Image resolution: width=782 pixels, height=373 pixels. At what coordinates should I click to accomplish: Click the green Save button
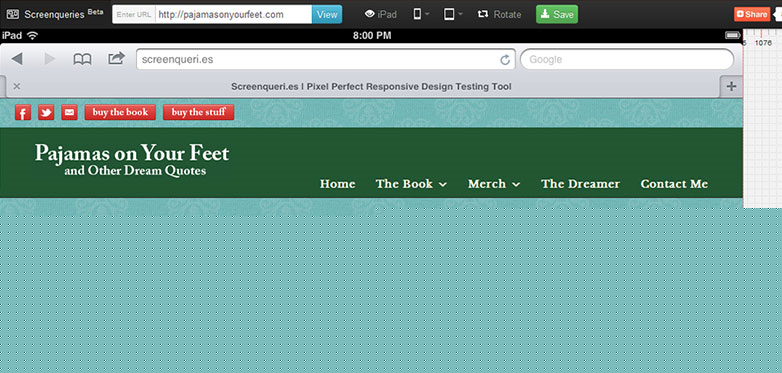point(557,14)
